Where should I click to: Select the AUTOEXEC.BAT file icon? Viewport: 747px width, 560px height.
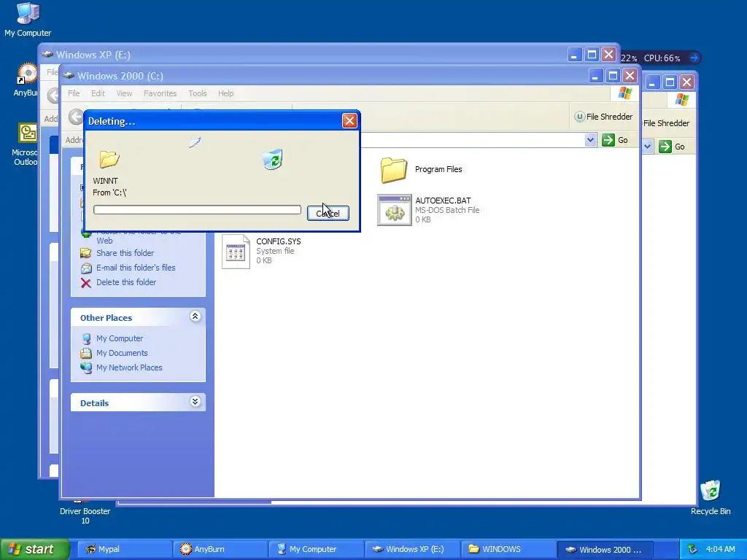394,209
